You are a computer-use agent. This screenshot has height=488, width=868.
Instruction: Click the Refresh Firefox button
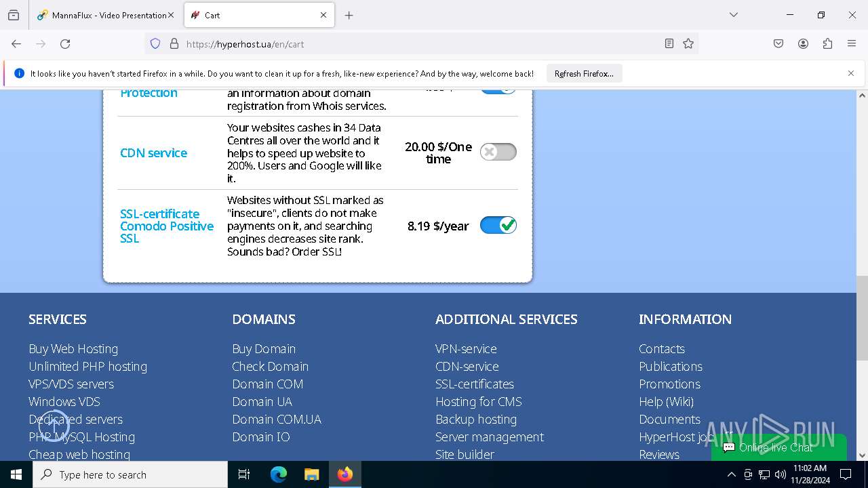[x=584, y=73]
